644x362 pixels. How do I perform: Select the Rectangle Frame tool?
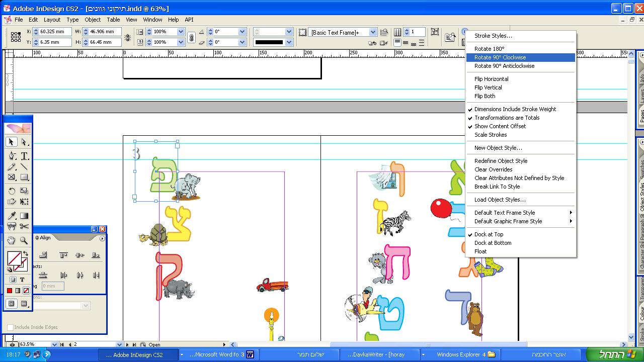pos(12,177)
